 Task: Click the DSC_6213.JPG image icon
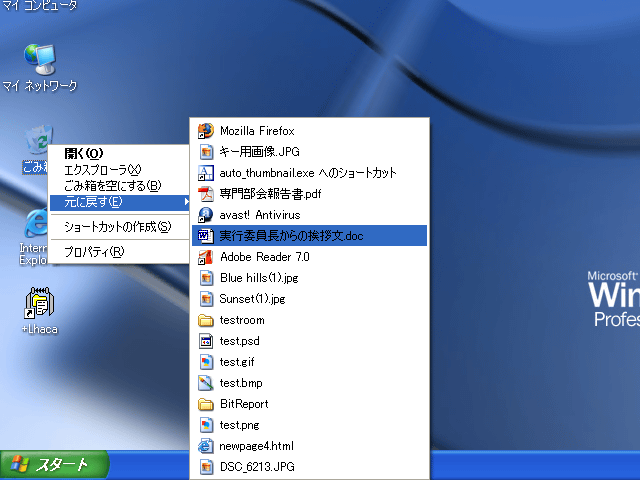pyautogui.click(x=206, y=467)
